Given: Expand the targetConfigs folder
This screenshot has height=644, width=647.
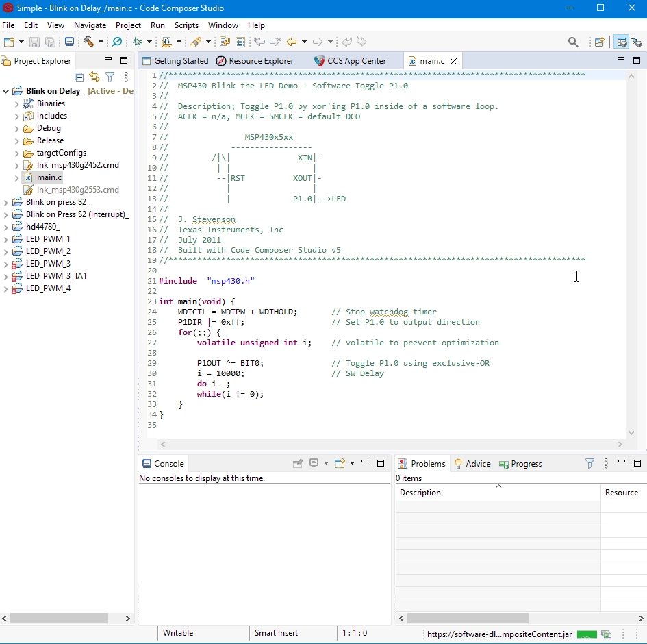Looking at the screenshot, I should point(16,153).
